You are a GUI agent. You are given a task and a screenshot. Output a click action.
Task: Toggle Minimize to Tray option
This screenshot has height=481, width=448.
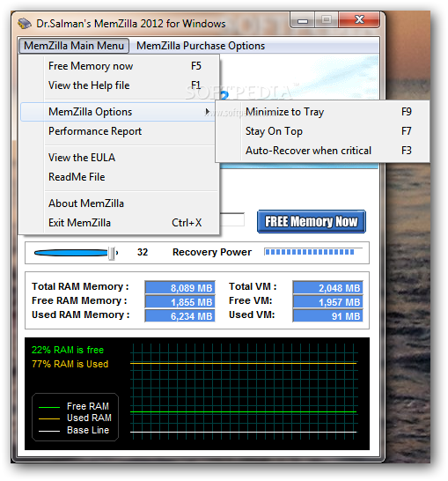tap(322, 112)
